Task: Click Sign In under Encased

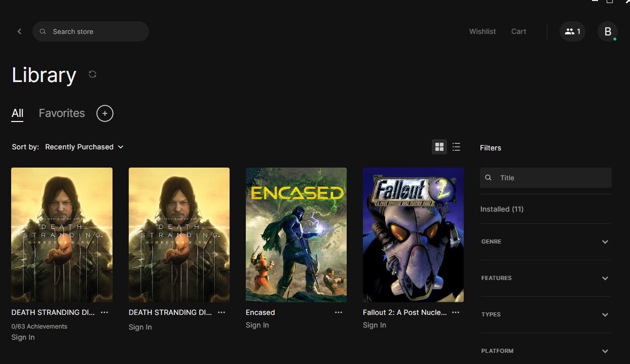Action: [257, 325]
